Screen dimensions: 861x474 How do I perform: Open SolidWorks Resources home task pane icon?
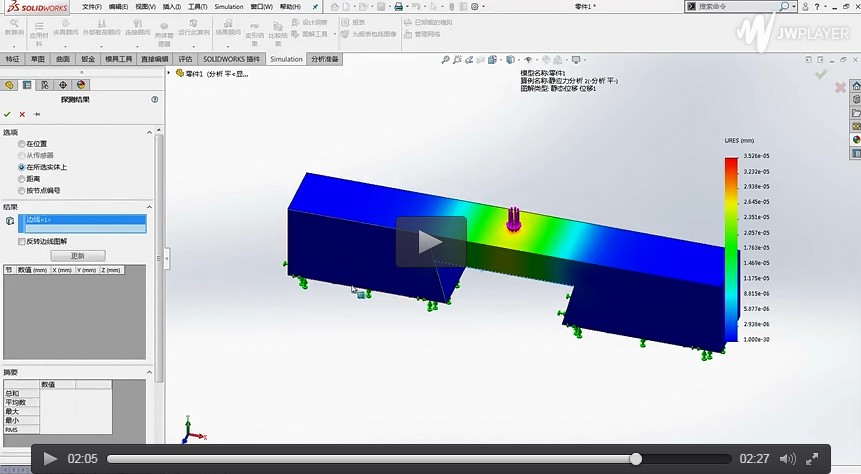point(856,87)
